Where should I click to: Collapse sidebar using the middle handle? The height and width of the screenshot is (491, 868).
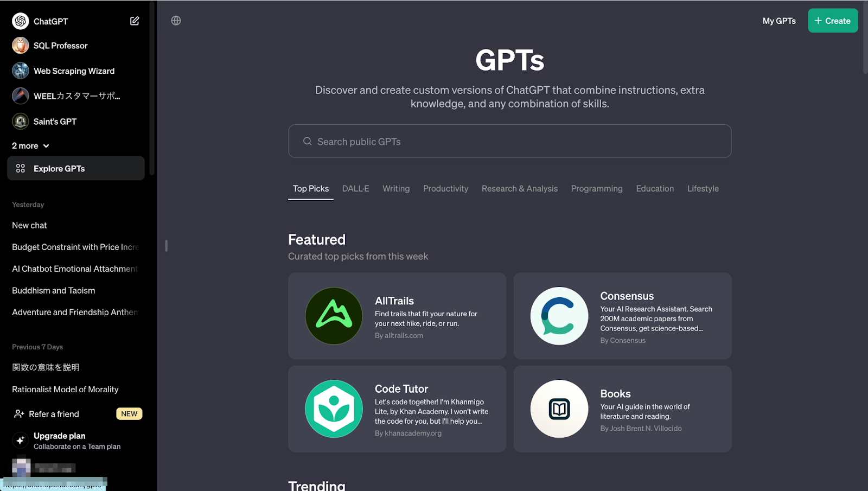pos(166,246)
